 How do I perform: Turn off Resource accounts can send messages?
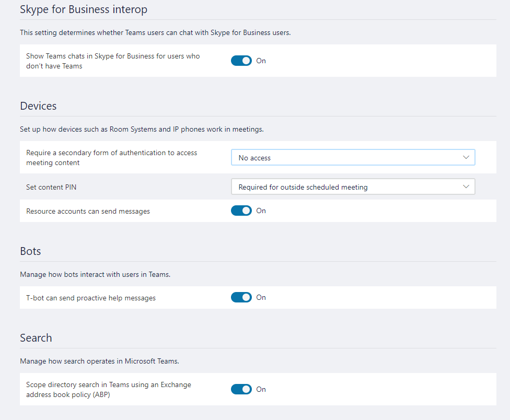pyautogui.click(x=241, y=211)
